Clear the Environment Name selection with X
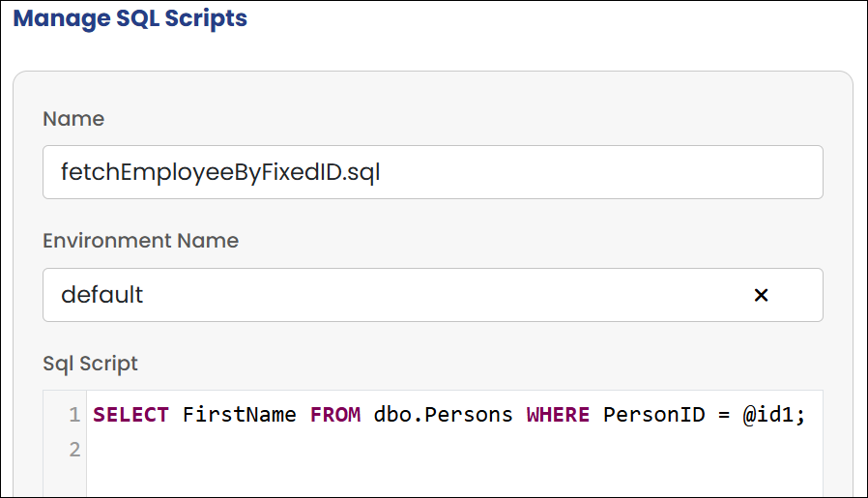Image resolution: width=868 pixels, height=498 pixels. 761,295
